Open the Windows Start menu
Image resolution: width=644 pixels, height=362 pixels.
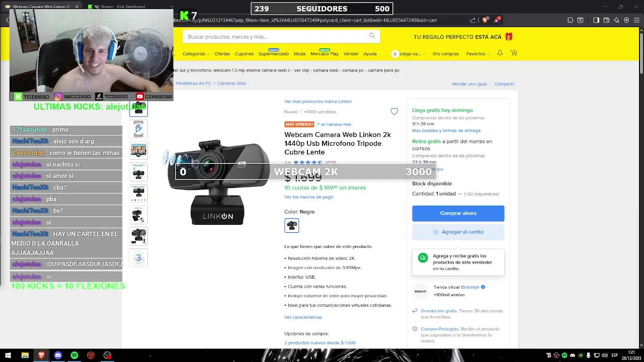pyautogui.click(x=9, y=355)
